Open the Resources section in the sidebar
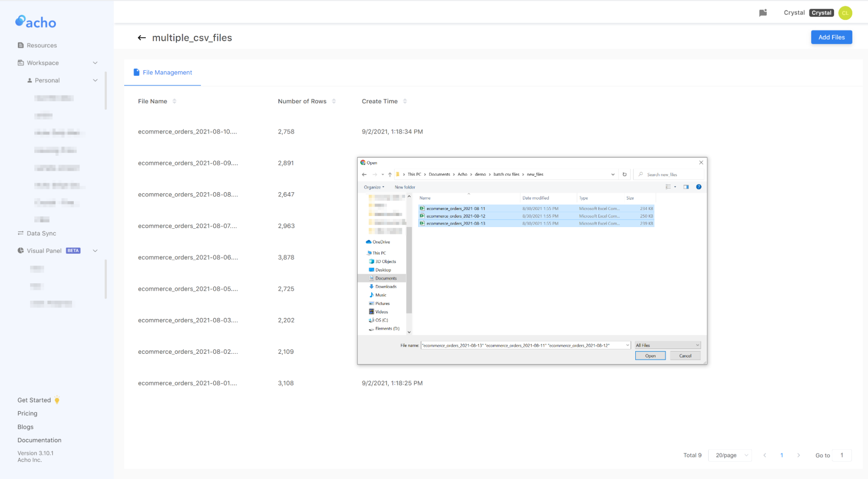868x479 pixels. point(41,45)
